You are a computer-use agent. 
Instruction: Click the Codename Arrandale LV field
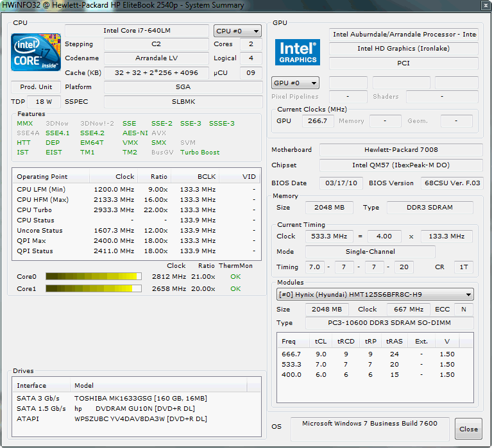pyautogui.click(x=157, y=58)
